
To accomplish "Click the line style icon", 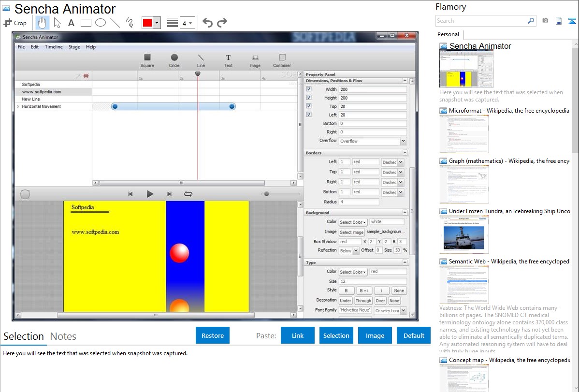I will [x=172, y=23].
